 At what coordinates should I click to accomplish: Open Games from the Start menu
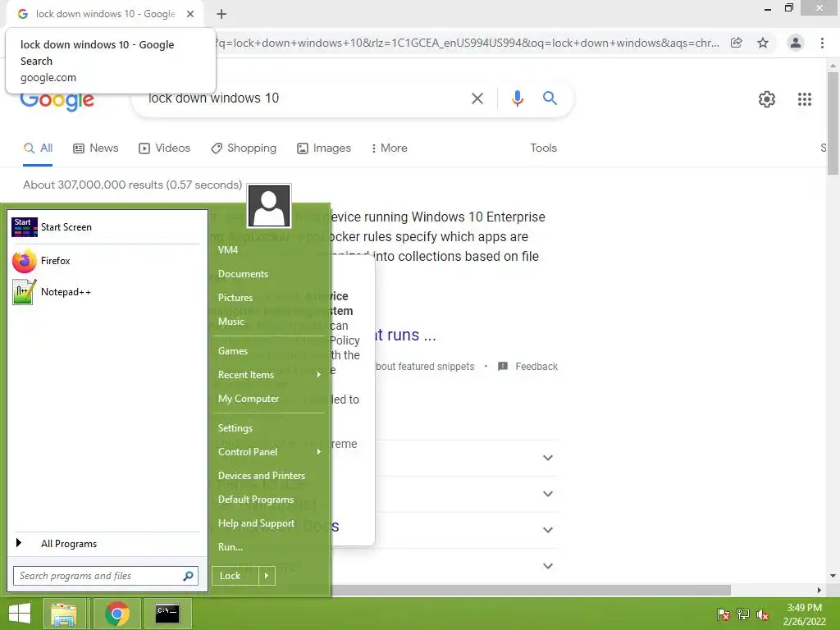click(232, 351)
